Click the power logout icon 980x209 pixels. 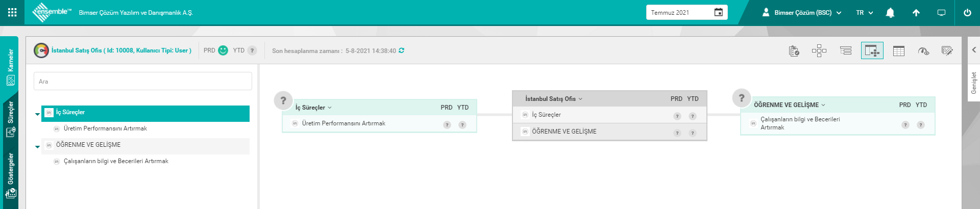(967, 13)
